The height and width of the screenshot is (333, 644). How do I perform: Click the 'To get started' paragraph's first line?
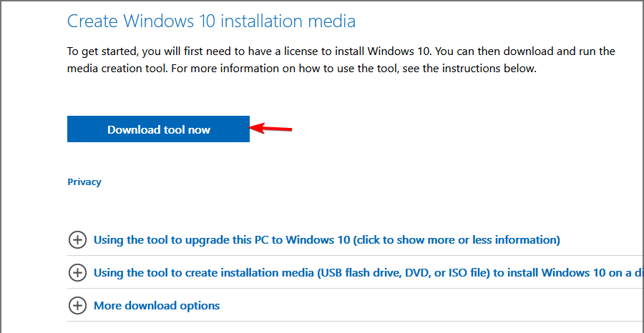tap(341, 52)
